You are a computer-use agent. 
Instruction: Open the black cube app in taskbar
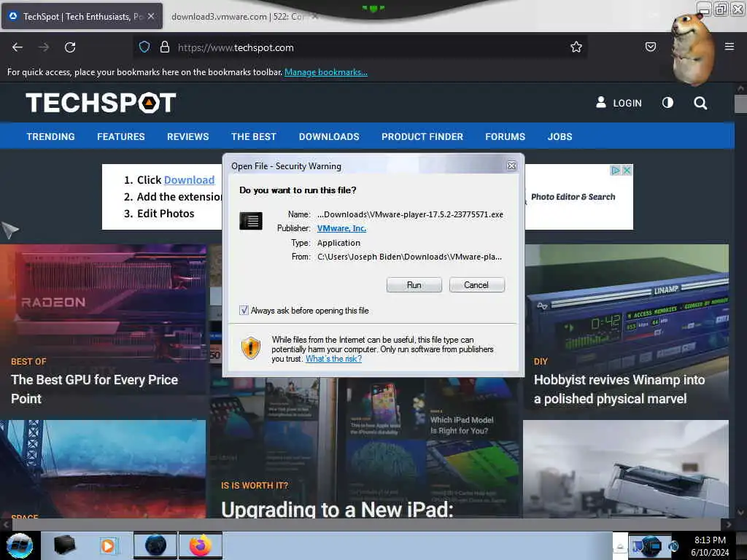(x=64, y=545)
